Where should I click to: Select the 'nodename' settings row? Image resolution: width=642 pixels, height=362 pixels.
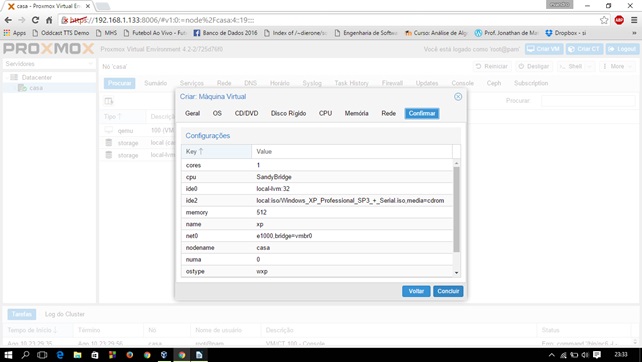tap(317, 248)
